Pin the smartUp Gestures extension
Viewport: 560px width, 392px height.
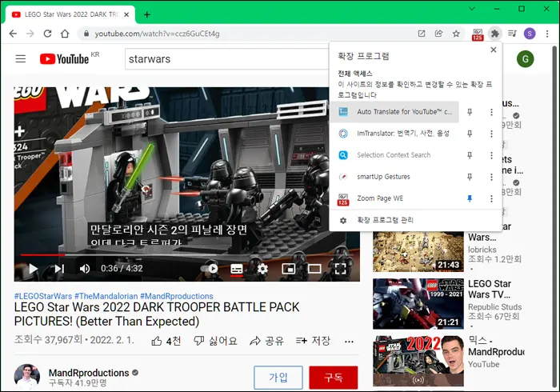click(x=470, y=177)
